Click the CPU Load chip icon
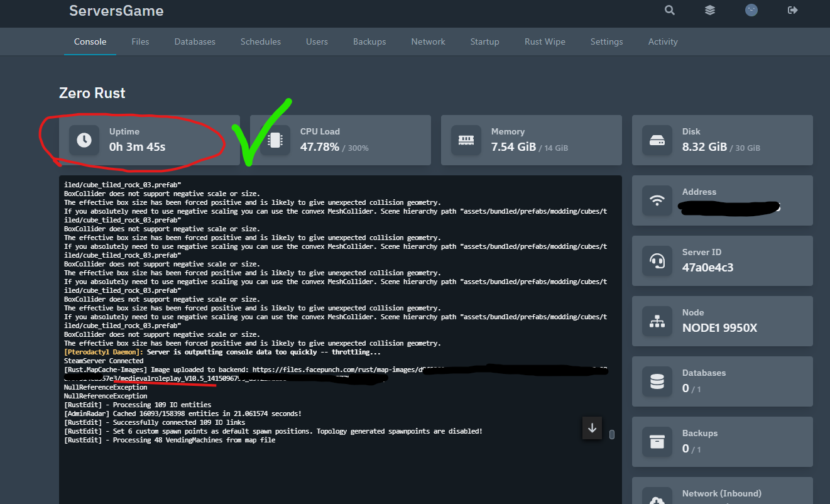This screenshot has width=830, height=504. (275, 140)
